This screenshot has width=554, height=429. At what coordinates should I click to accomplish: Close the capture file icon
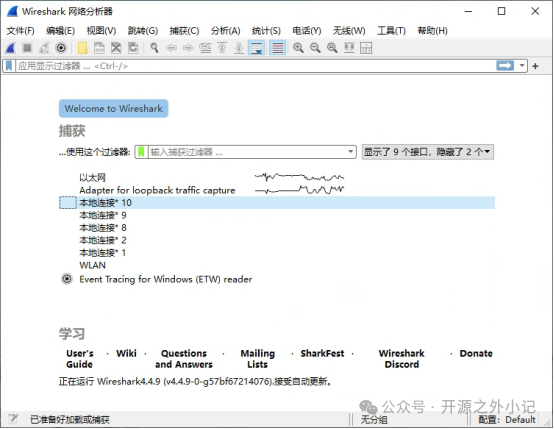click(116, 48)
